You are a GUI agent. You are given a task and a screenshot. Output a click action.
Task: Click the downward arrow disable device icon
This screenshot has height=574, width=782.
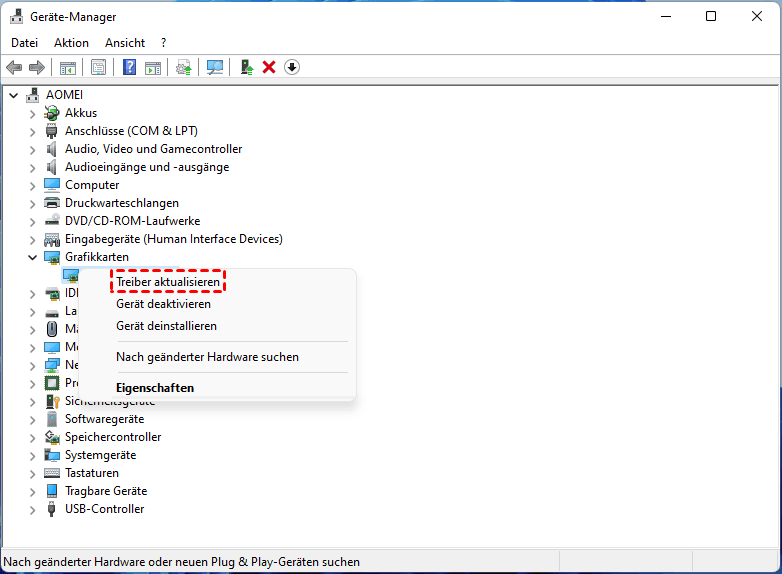(x=292, y=67)
